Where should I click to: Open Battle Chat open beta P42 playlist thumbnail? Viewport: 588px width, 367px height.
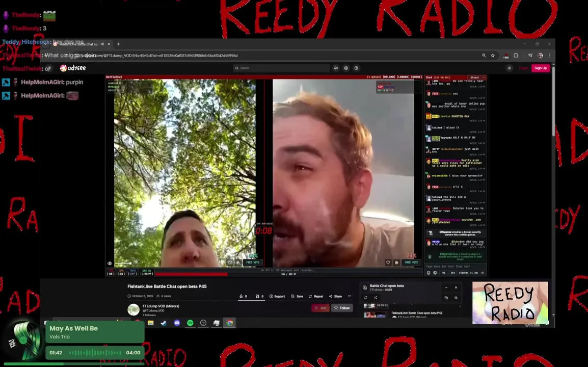(x=376, y=314)
